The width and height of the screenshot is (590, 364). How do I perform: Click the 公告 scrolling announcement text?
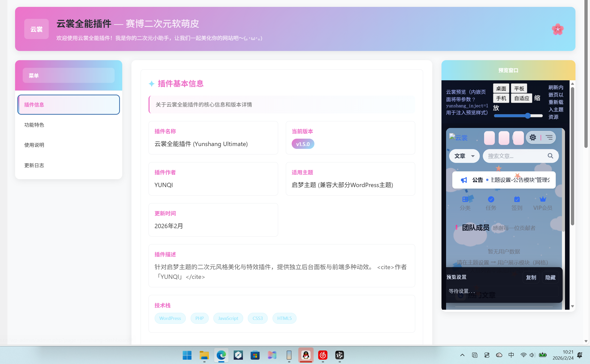(x=520, y=180)
